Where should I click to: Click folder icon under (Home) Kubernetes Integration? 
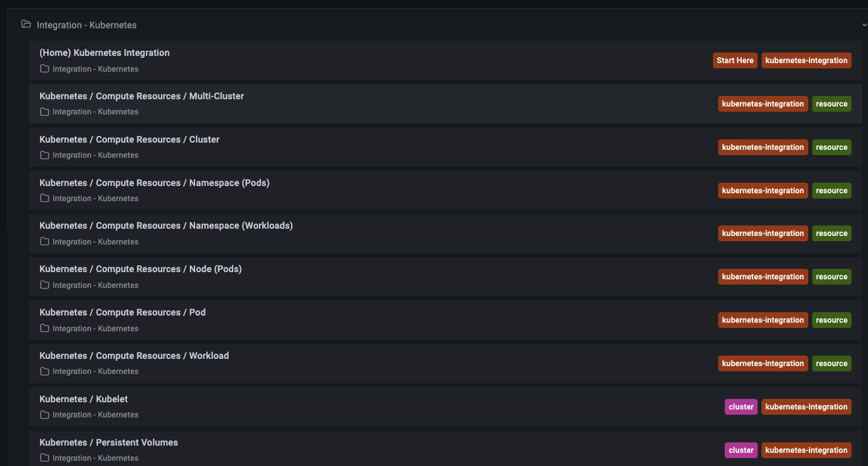[45, 69]
